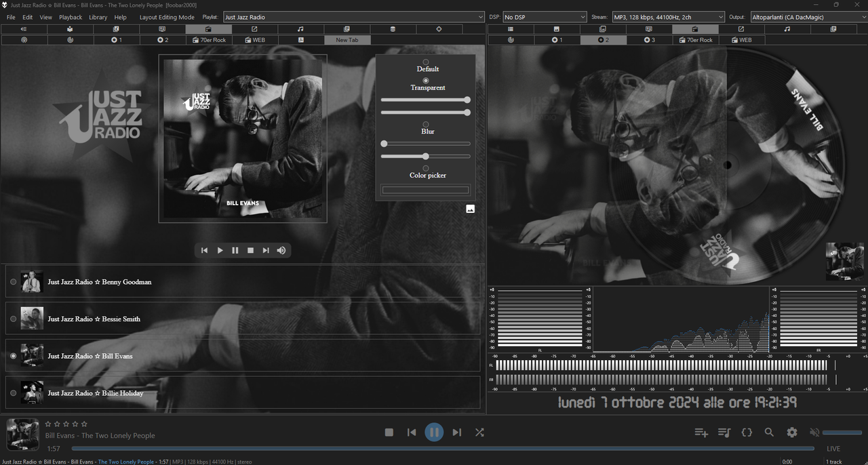
Task: Open the Library menu
Action: pos(98,17)
